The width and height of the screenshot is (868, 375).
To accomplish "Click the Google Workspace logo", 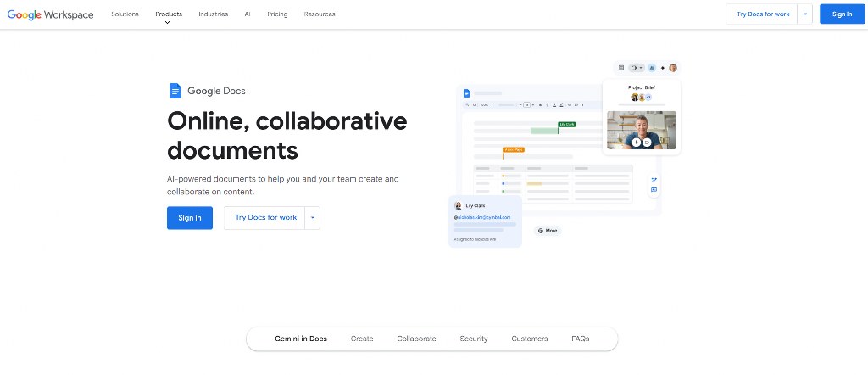I will 50,14.
